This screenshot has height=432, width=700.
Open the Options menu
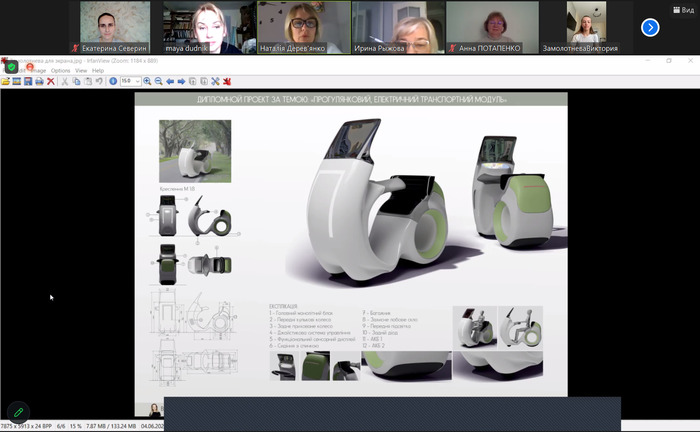click(x=60, y=71)
